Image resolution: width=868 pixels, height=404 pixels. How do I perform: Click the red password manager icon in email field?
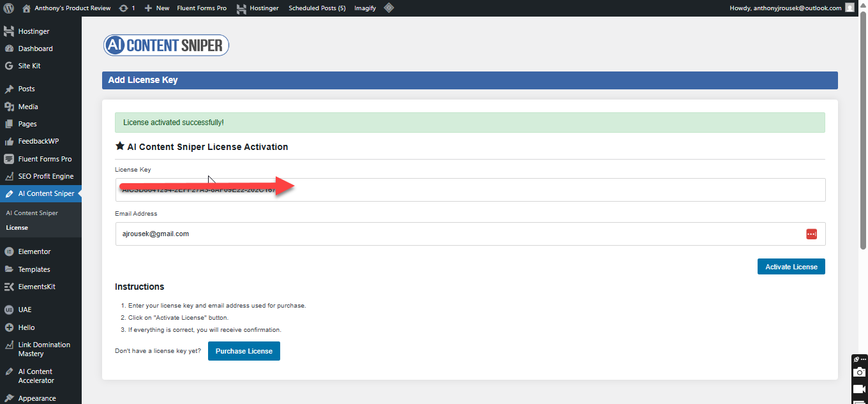[x=811, y=234]
